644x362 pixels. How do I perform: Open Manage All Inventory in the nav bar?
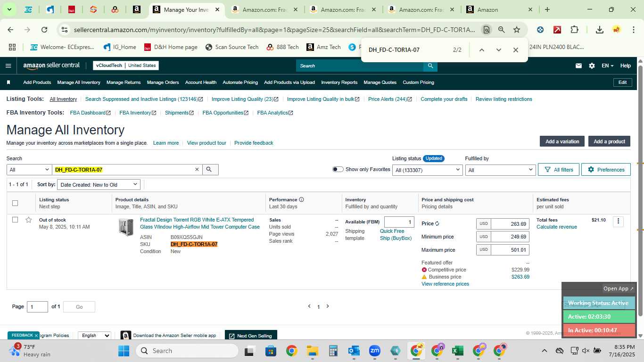tap(79, 82)
